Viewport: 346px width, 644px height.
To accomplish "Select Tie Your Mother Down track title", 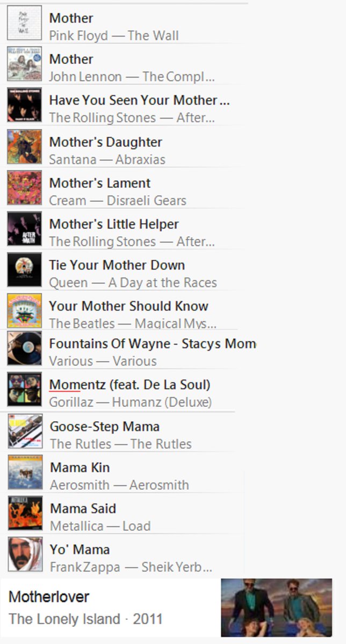I will click(117, 265).
